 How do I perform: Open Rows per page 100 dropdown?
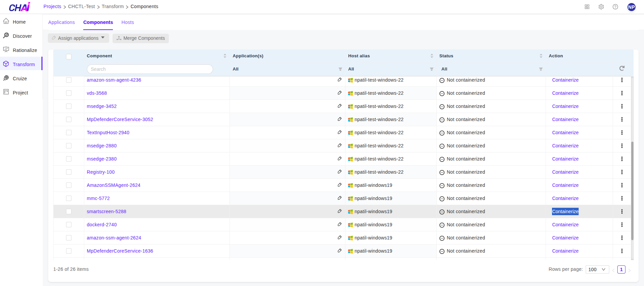pos(597,269)
